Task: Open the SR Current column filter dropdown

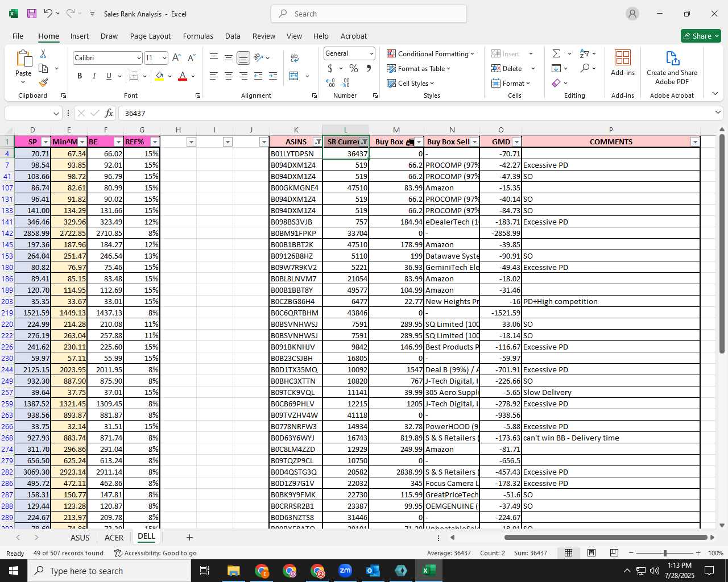Action: pos(364,142)
